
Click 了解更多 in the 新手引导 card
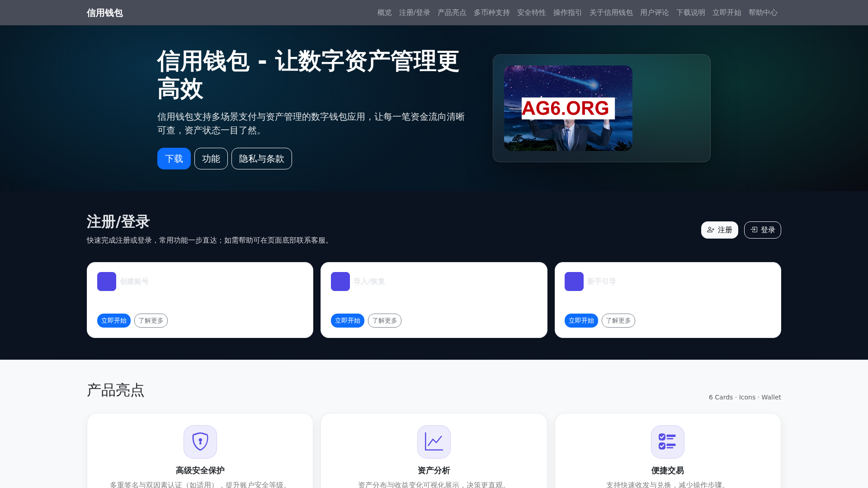coord(618,321)
